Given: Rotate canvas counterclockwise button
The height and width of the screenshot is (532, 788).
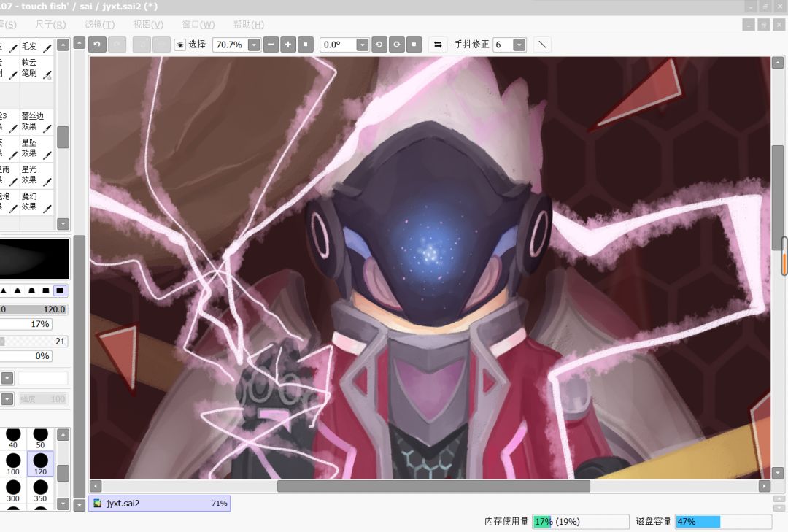Looking at the screenshot, I should point(379,45).
